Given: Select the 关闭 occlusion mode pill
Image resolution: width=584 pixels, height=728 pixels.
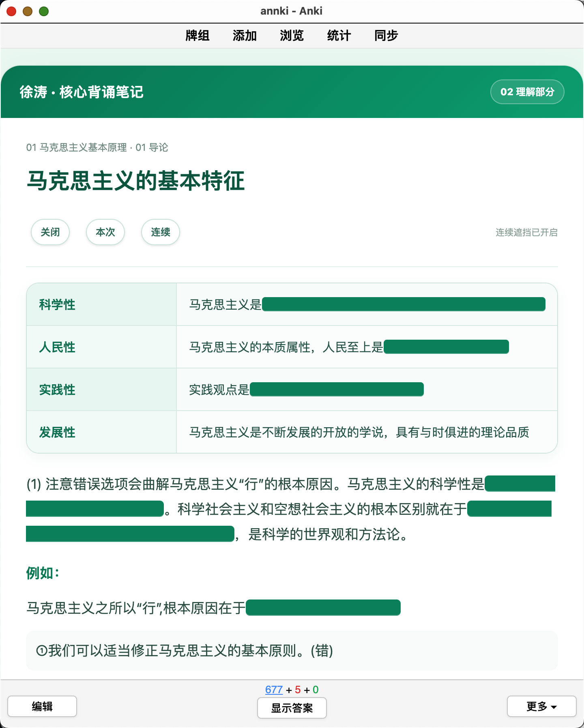Looking at the screenshot, I should click(50, 232).
